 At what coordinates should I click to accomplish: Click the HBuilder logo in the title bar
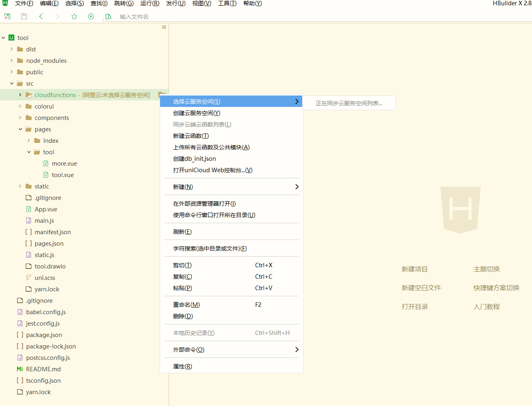[x=5, y=3]
